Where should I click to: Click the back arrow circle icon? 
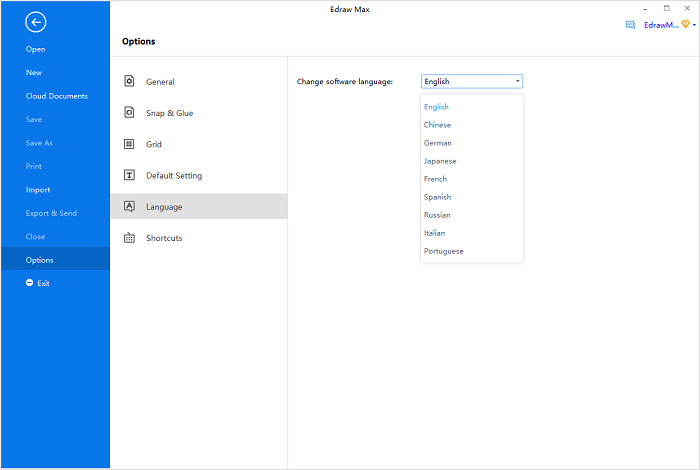pyautogui.click(x=36, y=21)
